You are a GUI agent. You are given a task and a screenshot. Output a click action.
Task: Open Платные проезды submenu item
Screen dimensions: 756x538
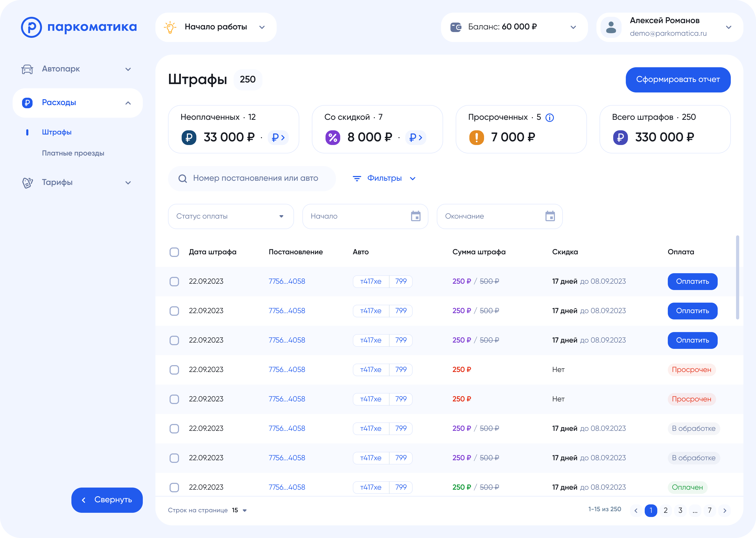point(73,153)
